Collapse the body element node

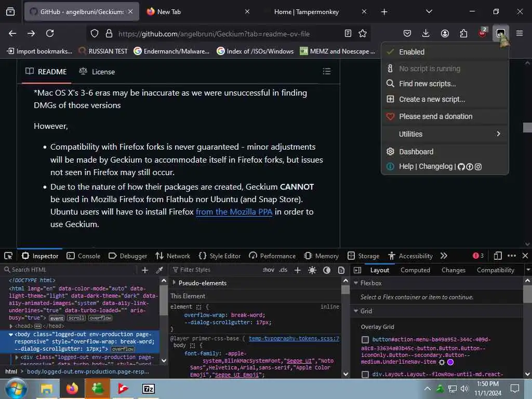(x=11, y=334)
